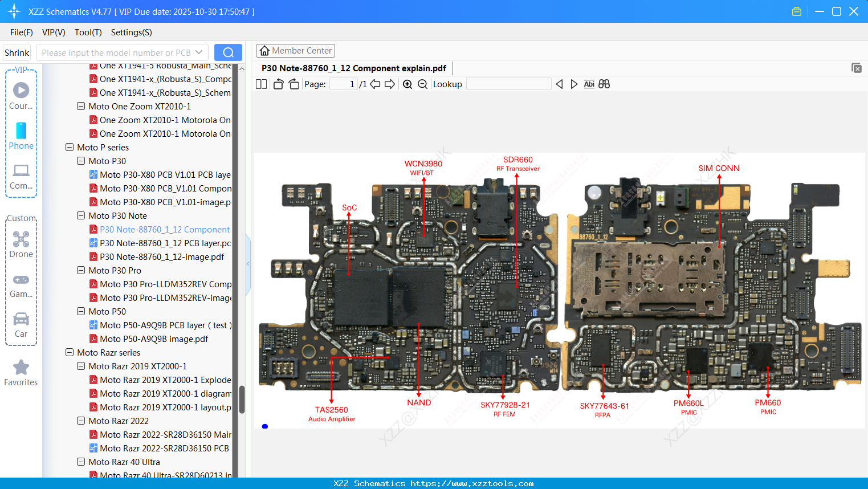Viewport: 868px width, 489px height.
Task: Select the Component explain.pdf tab
Action: (x=354, y=68)
